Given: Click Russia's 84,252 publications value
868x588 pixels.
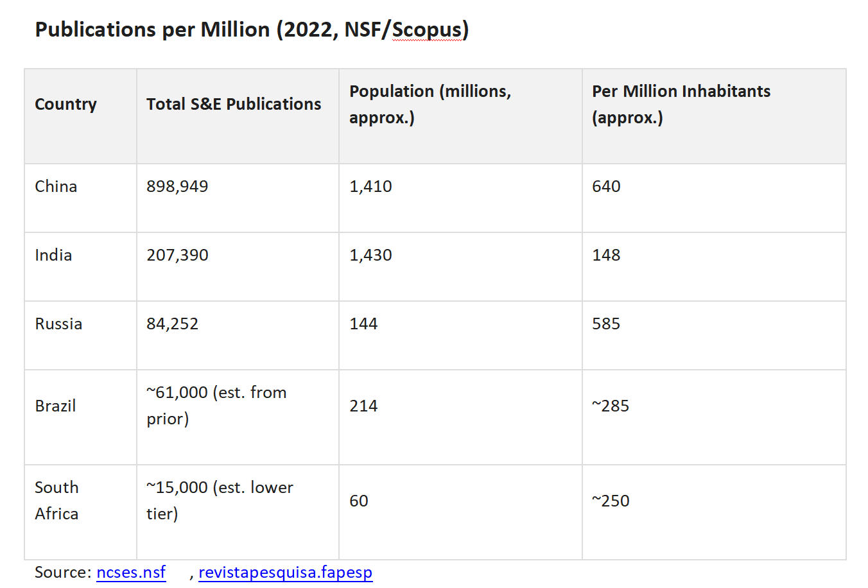Looking at the screenshot, I should click(172, 324).
